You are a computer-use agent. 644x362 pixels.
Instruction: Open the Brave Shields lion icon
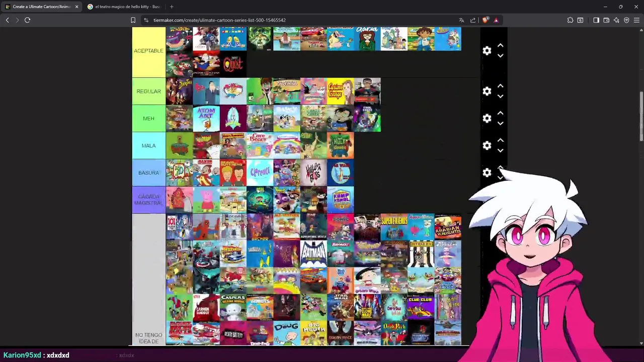coord(485,20)
